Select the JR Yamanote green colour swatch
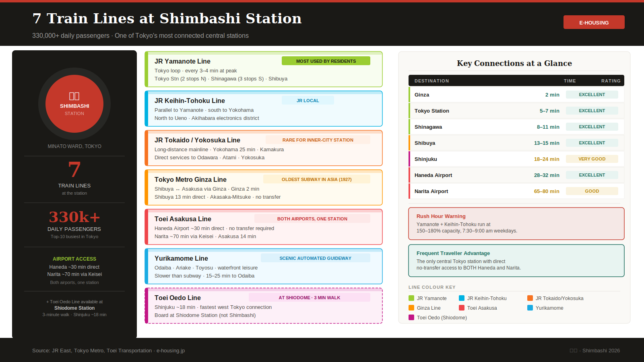The height and width of the screenshot is (362, 644). click(411, 298)
